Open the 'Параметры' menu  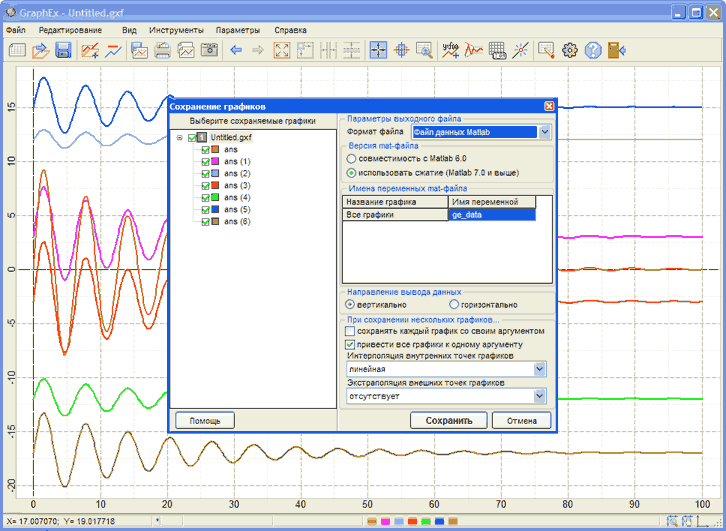click(237, 30)
